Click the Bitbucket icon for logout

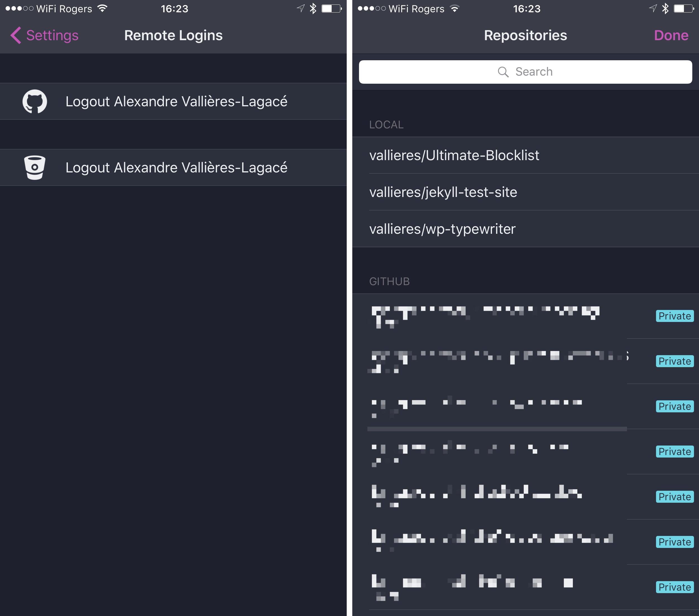(x=34, y=168)
